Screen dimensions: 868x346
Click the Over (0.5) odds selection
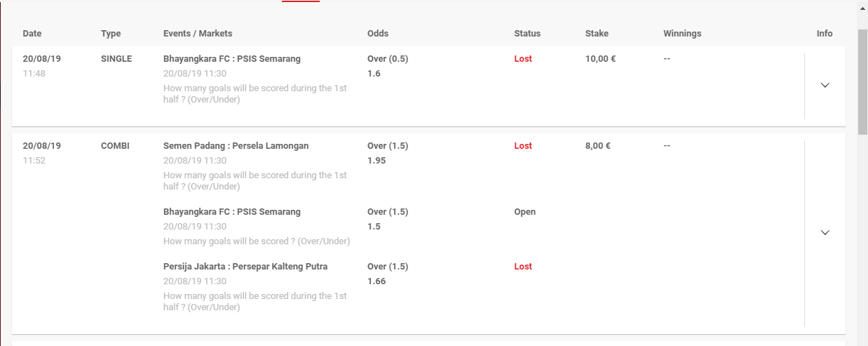tap(388, 59)
